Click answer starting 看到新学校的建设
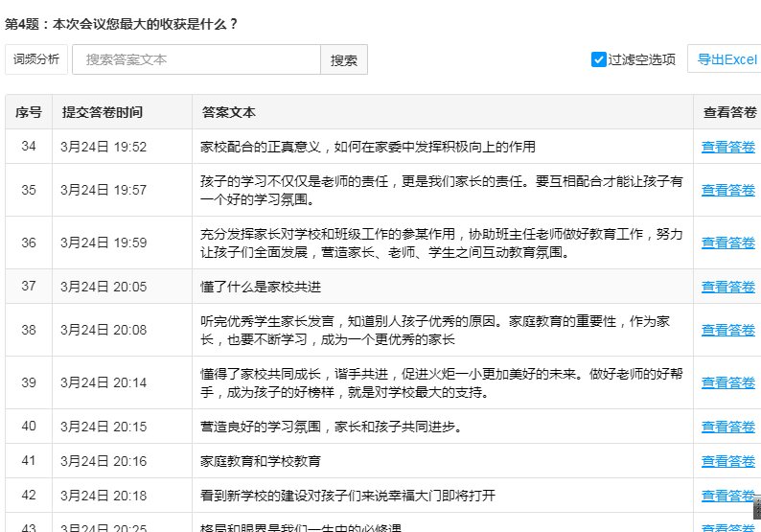Screen dimensions: 761x532 348,496
